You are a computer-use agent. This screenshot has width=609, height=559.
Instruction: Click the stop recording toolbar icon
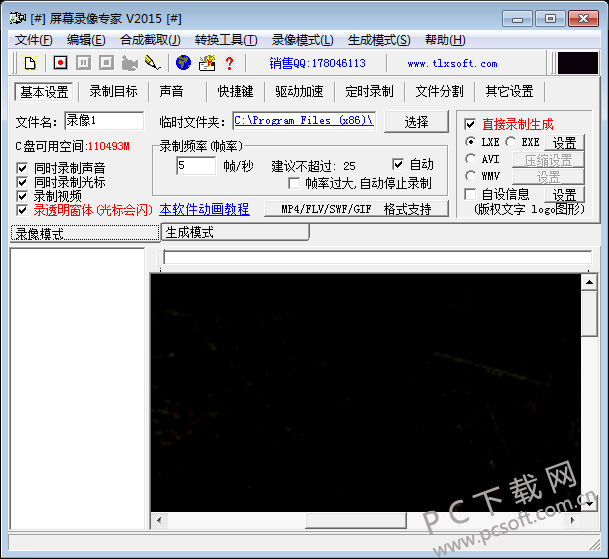(x=106, y=63)
